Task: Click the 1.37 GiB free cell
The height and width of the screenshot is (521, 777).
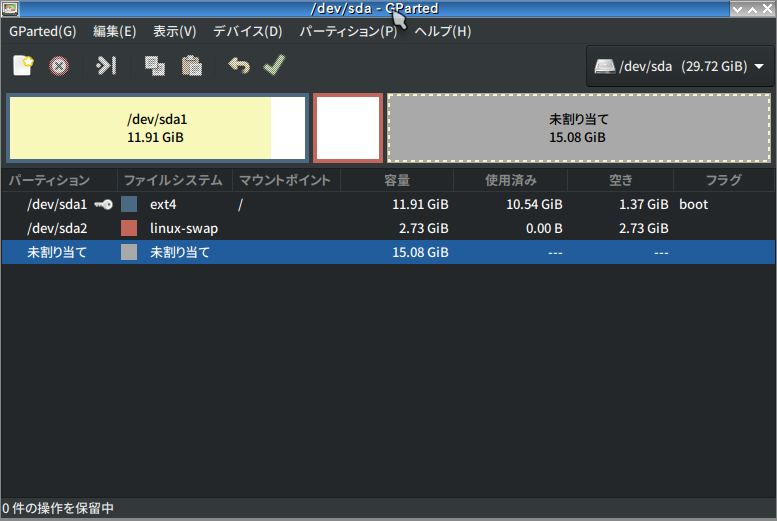Action: click(644, 204)
